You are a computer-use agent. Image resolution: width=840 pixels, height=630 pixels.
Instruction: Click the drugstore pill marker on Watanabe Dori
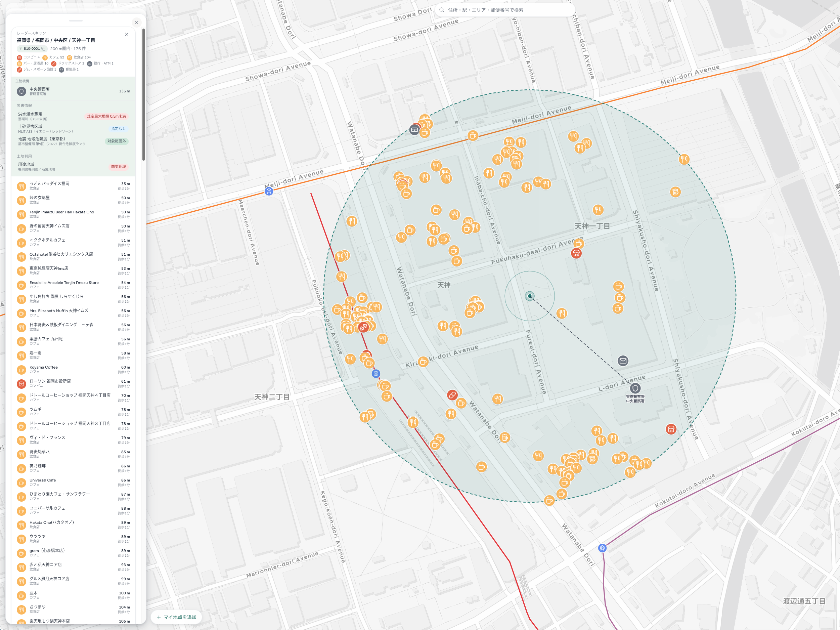452,395
